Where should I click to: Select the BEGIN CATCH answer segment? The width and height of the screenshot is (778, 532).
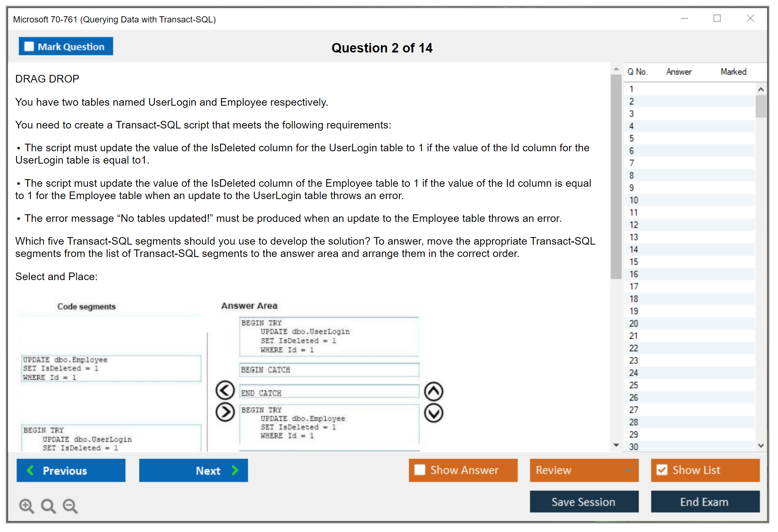[329, 370]
